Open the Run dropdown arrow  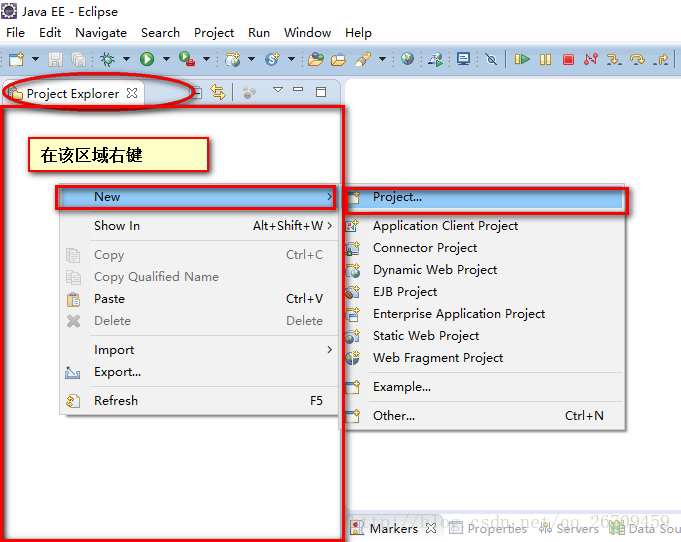tap(166, 59)
